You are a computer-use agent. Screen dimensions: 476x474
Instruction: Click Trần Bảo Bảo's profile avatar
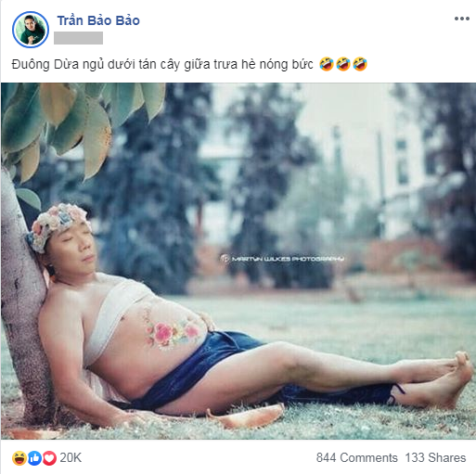pyautogui.click(x=31, y=30)
